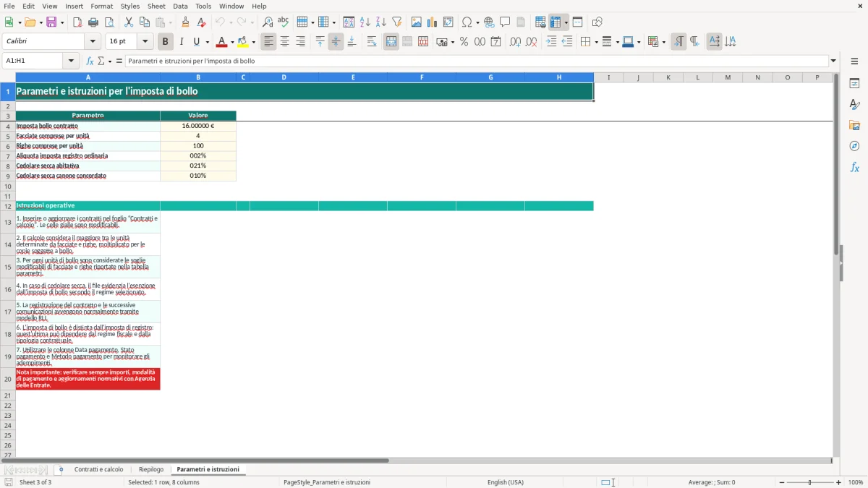The width and height of the screenshot is (868, 488).
Task: Toggle Bold formatting
Action: tap(166, 42)
